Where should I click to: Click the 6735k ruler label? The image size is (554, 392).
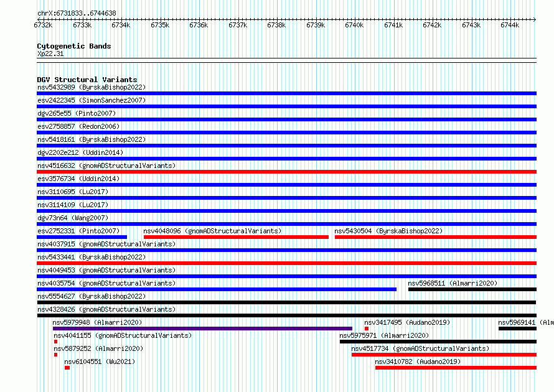point(160,25)
